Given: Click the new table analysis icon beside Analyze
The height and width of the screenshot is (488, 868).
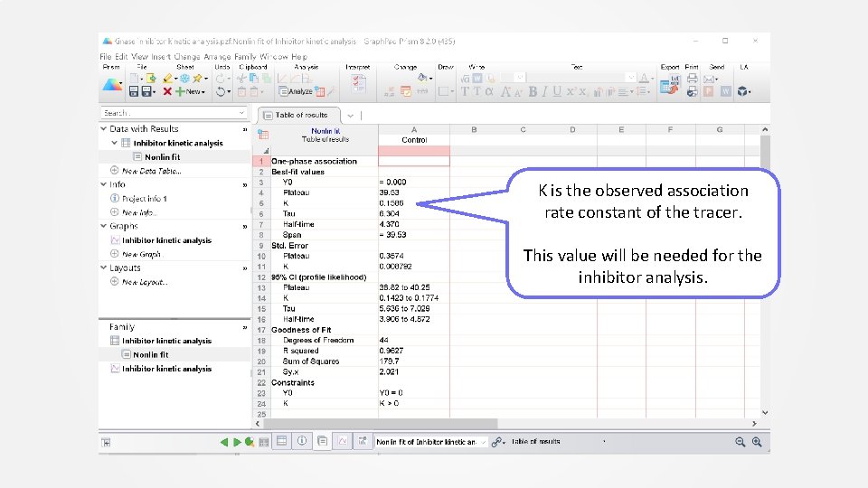Looking at the screenshot, I should coord(319,92).
